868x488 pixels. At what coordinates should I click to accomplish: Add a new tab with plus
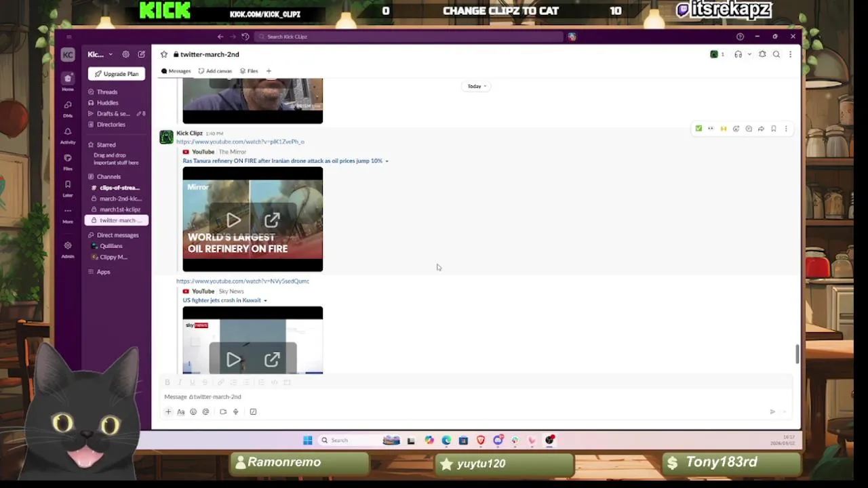(269, 71)
